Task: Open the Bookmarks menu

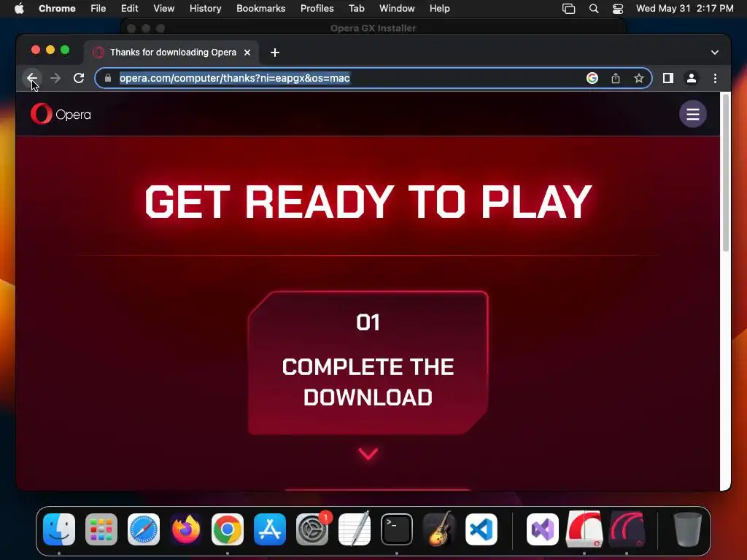Action: 261,9
